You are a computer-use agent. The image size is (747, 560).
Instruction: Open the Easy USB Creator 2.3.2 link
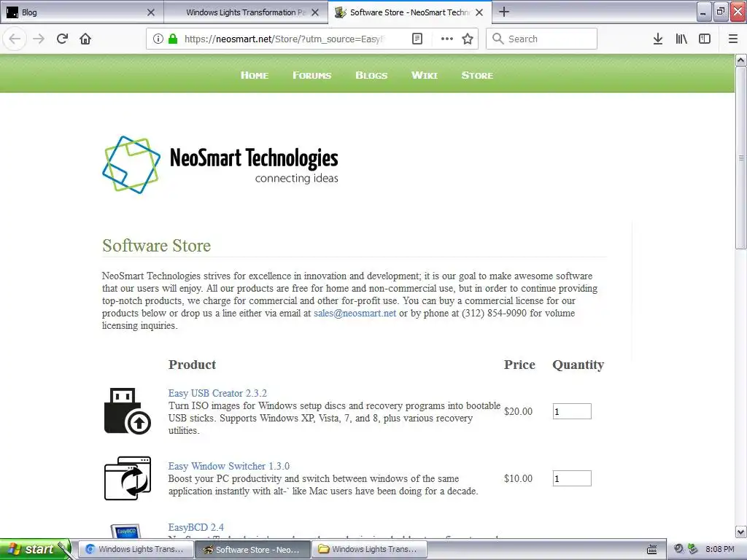[x=217, y=393]
